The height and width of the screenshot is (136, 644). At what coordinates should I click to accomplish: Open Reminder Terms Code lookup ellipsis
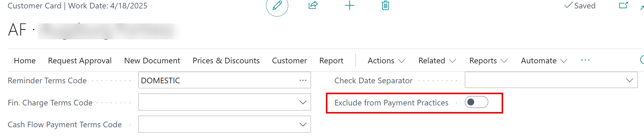click(303, 80)
